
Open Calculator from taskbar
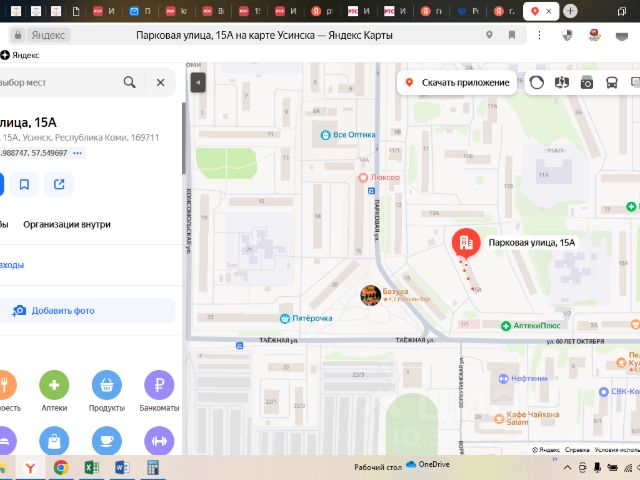click(x=153, y=468)
